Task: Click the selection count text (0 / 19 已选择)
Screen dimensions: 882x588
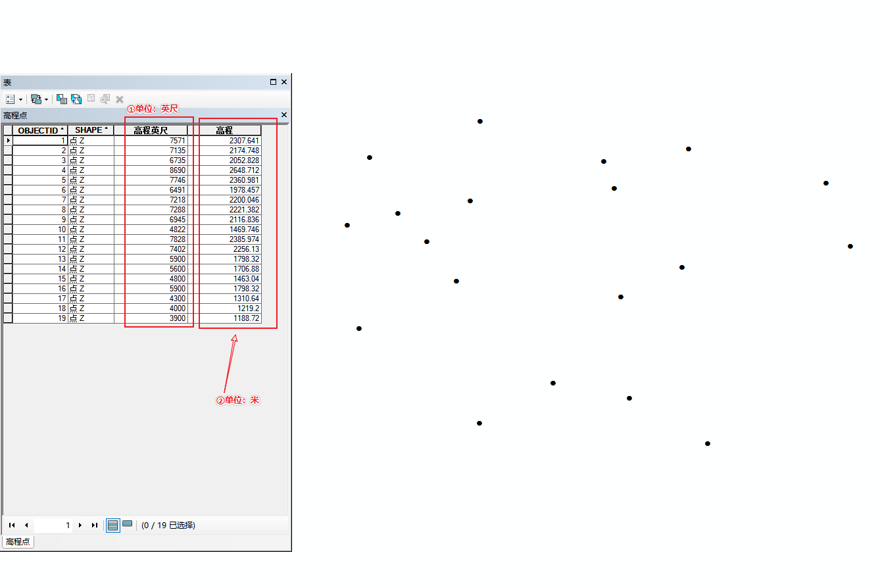Action: pos(168,525)
